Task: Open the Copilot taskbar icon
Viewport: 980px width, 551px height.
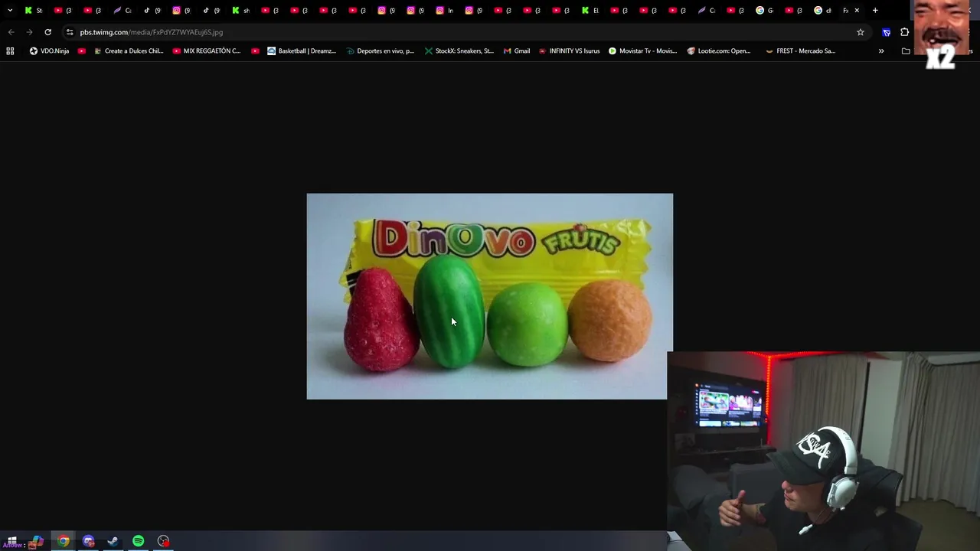Action: point(36,541)
